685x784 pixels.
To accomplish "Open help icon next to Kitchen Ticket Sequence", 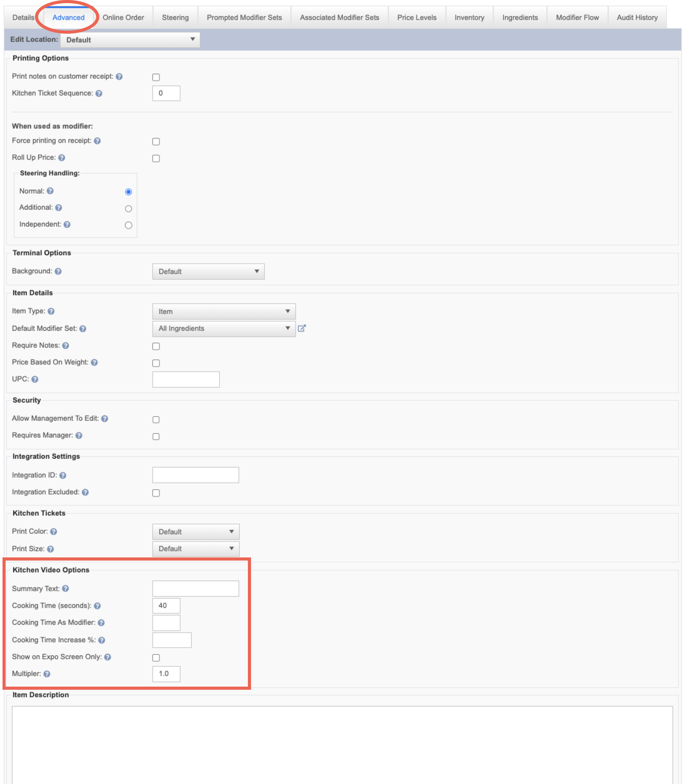I will [x=99, y=93].
